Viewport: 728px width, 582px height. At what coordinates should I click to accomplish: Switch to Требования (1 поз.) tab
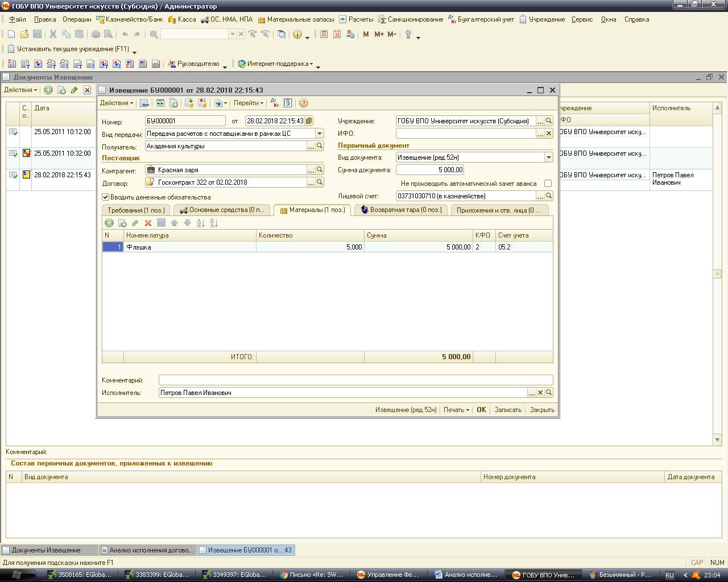136,210
